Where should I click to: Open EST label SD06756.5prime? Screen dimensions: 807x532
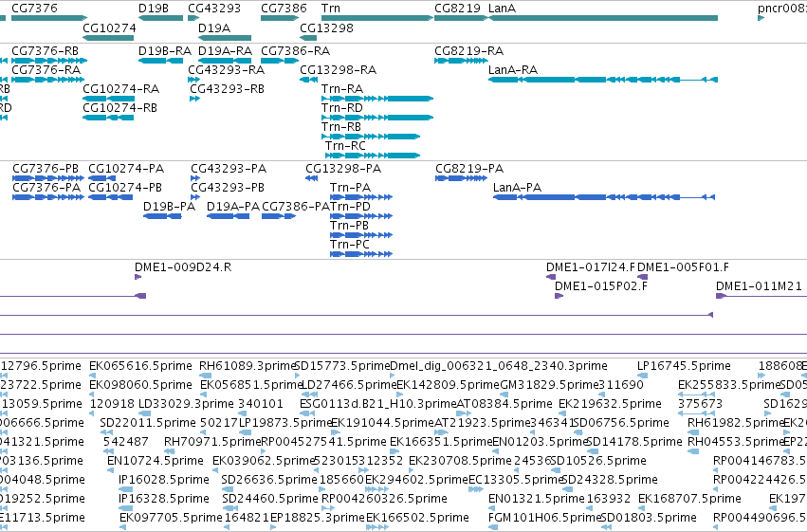(621, 424)
